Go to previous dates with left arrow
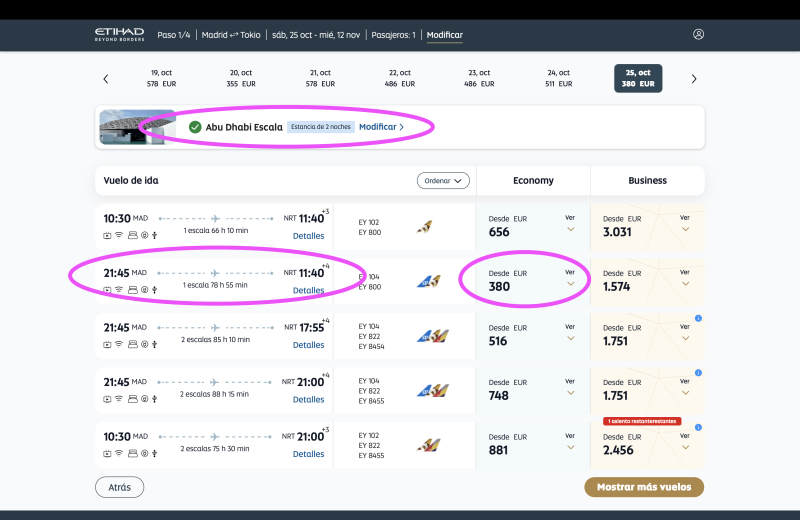Viewport: 800px width, 520px height. pyautogui.click(x=106, y=79)
